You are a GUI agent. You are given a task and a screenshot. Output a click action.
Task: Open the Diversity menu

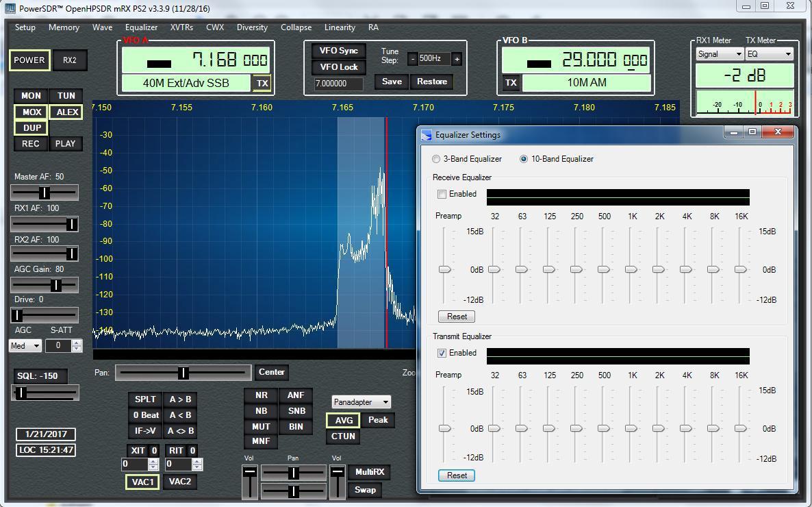click(x=252, y=27)
